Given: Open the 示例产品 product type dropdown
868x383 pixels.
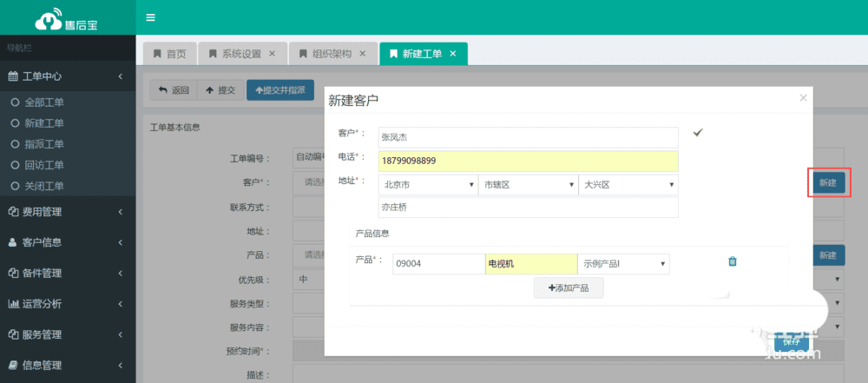Looking at the screenshot, I should [x=623, y=264].
